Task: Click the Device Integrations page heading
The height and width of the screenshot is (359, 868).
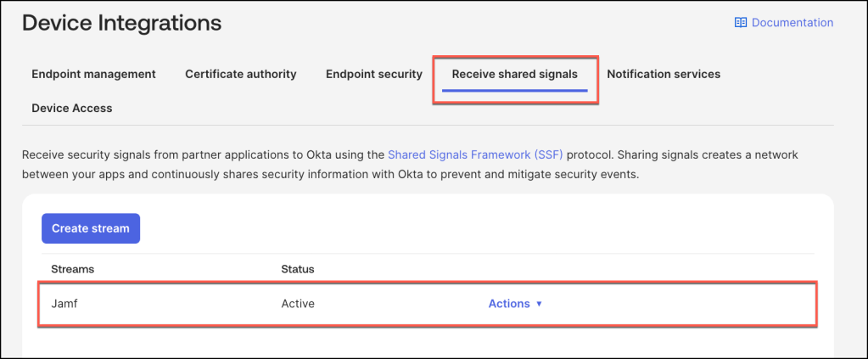Action: pos(121,23)
